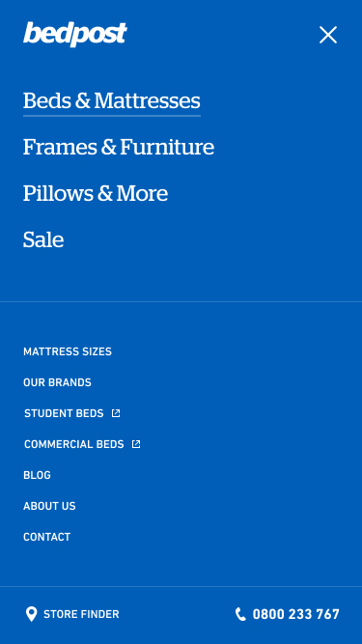Open the Contact page link
Viewport: 362px width, 644px height.
click(x=46, y=537)
